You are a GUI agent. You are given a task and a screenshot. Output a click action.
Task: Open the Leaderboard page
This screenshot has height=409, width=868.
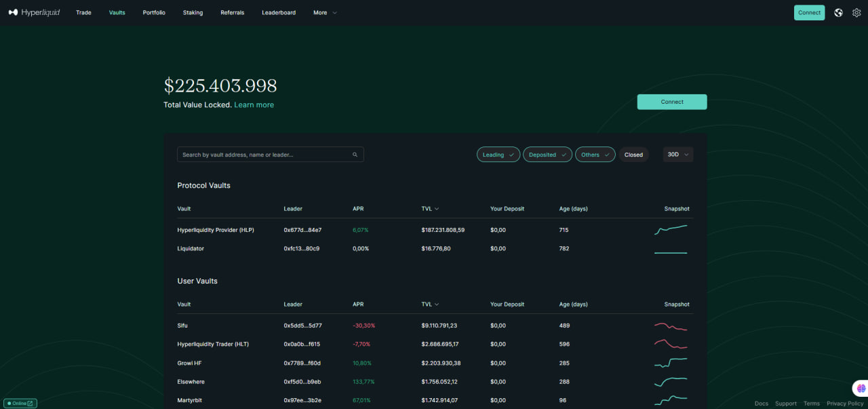click(x=279, y=12)
